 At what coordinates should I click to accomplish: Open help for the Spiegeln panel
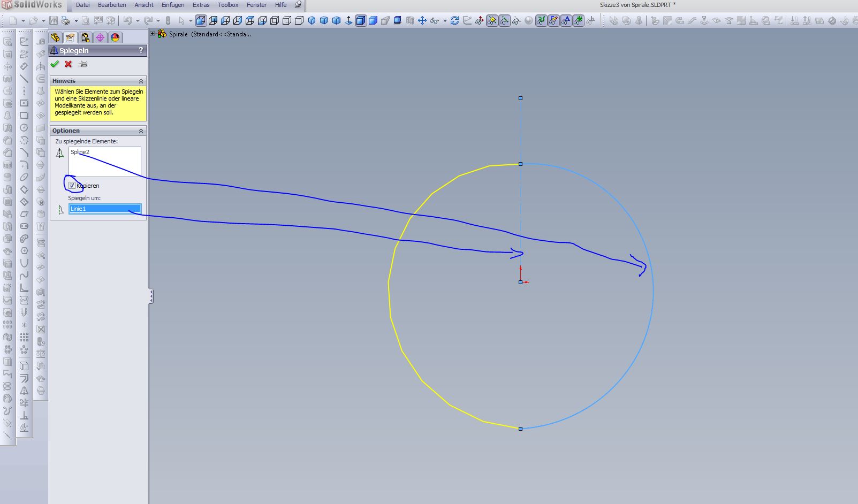click(141, 50)
